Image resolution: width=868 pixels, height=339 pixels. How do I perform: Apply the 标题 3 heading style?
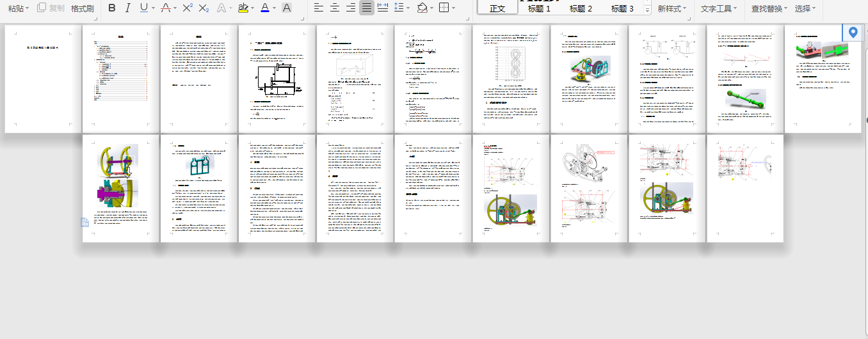(622, 8)
